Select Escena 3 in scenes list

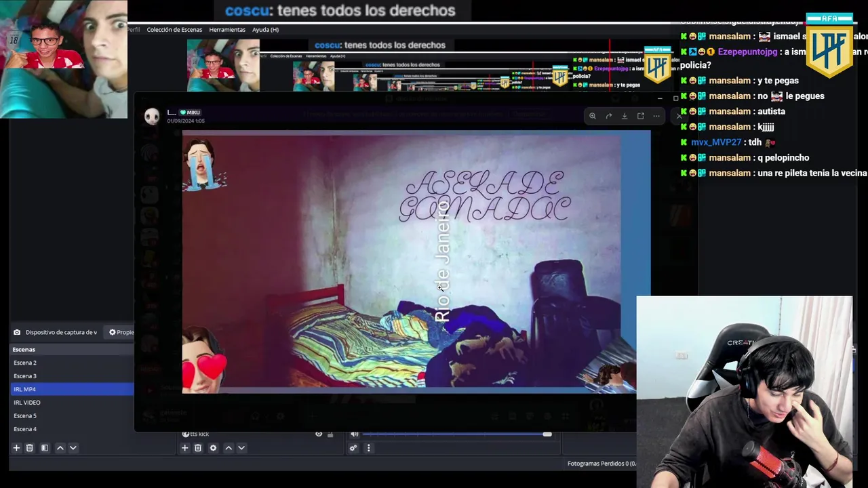[x=73, y=376]
